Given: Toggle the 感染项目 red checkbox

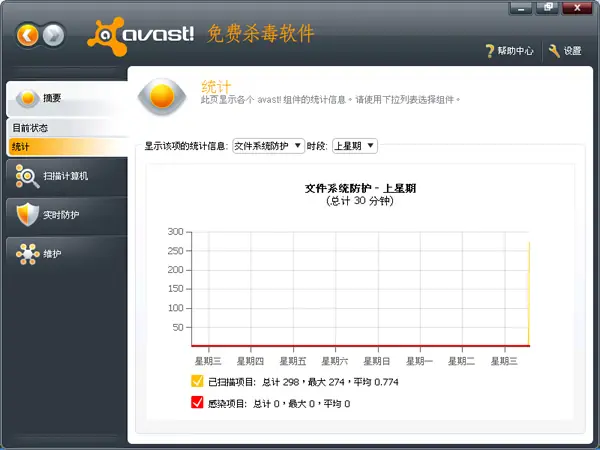Looking at the screenshot, I should (x=197, y=403).
